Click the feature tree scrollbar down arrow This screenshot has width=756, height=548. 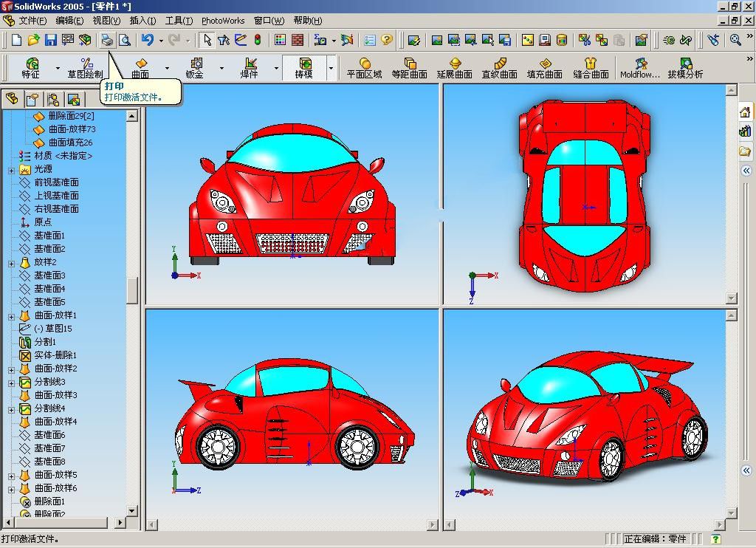click(x=132, y=510)
